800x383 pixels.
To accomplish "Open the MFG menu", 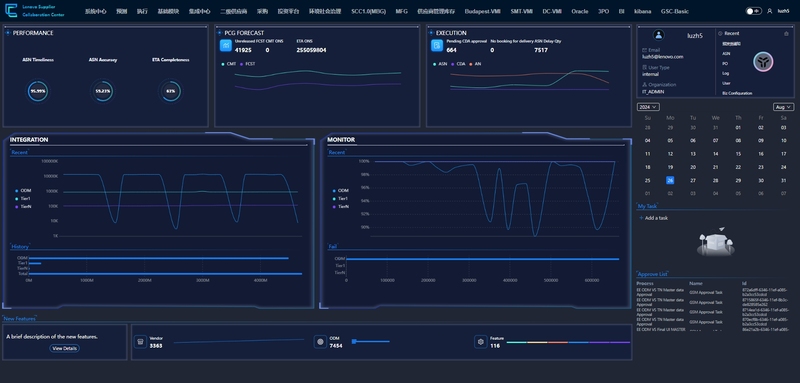I will pos(402,11).
